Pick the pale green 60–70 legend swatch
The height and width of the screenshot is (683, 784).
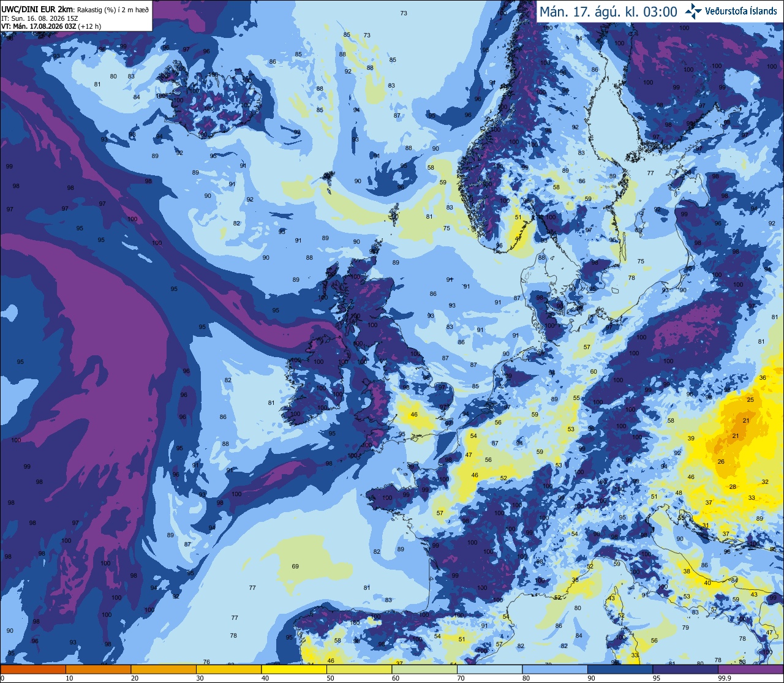424,669
